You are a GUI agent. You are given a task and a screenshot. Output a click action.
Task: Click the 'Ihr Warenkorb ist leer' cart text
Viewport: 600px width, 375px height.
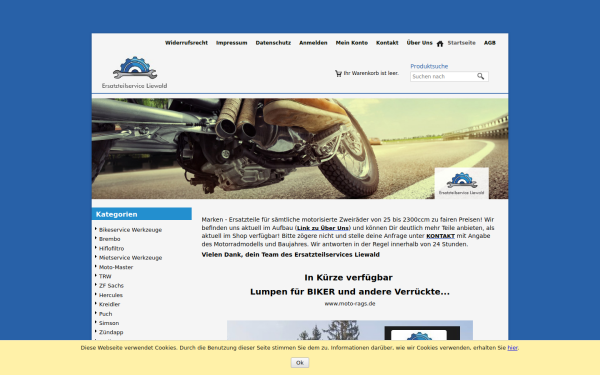[371, 73]
